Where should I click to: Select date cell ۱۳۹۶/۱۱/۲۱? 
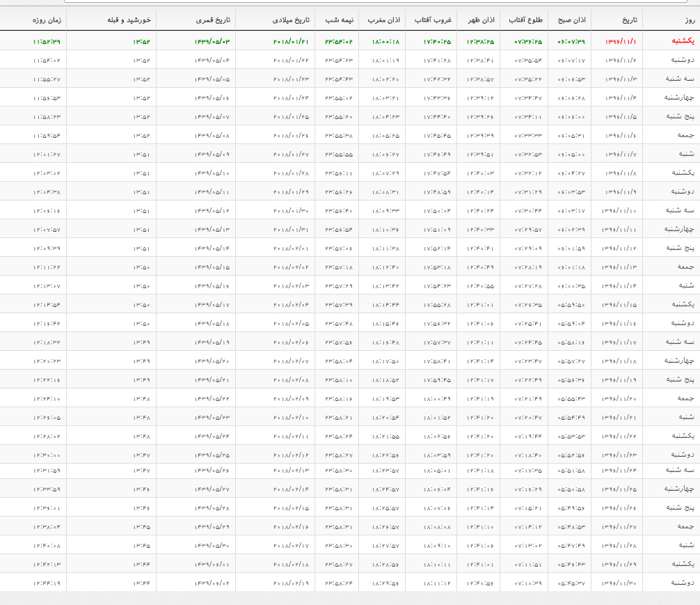pyautogui.click(x=619, y=417)
